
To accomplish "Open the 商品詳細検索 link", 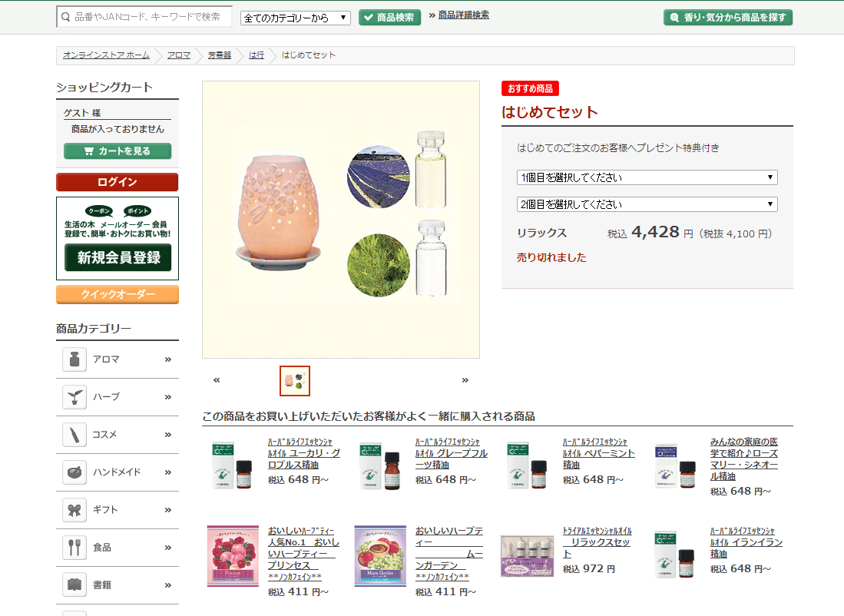I will (463, 15).
